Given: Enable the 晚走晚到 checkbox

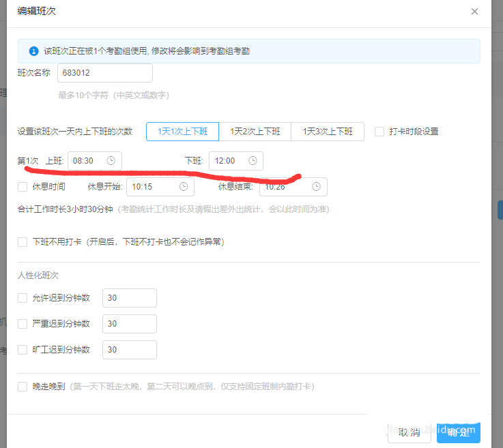Looking at the screenshot, I should (x=23, y=387).
